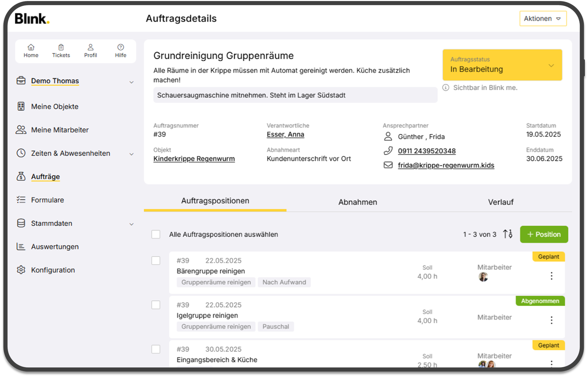The width and height of the screenshot is (588, 377).
Task: Check Alle Auftragspositionen auswählen checkbox
Action: [x=156, y=235]
